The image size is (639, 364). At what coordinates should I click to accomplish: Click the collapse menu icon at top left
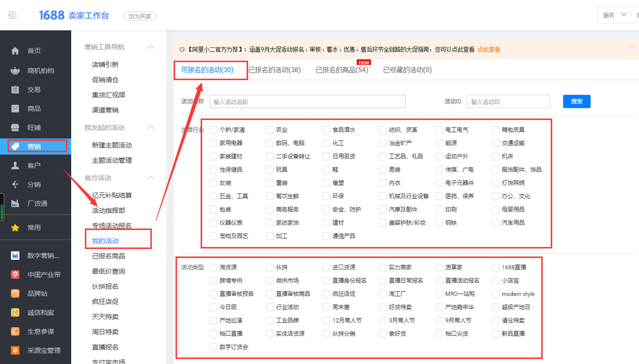12,15
